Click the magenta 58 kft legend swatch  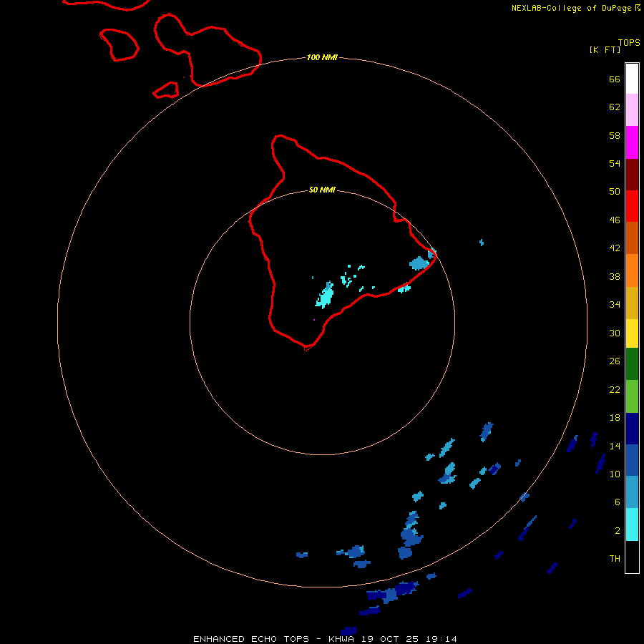click(632, 142)
